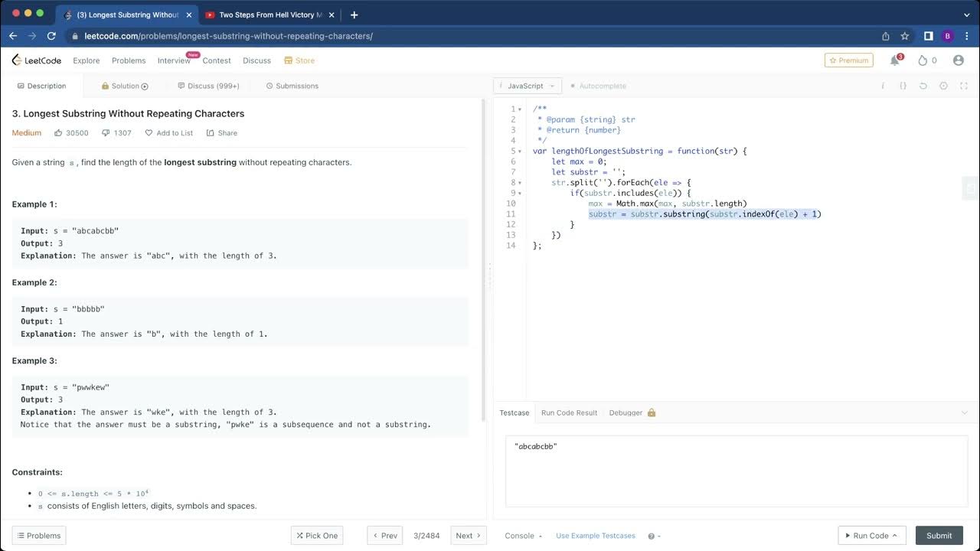Open editor settings gear icon
The height and width of the screenshot is (551, 980).
pyautogui.click(x=943, y=86)
